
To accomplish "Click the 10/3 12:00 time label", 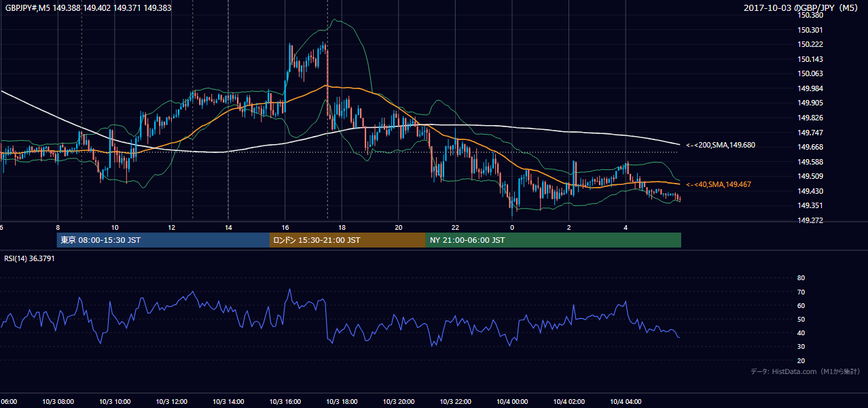I will [172, 402].
